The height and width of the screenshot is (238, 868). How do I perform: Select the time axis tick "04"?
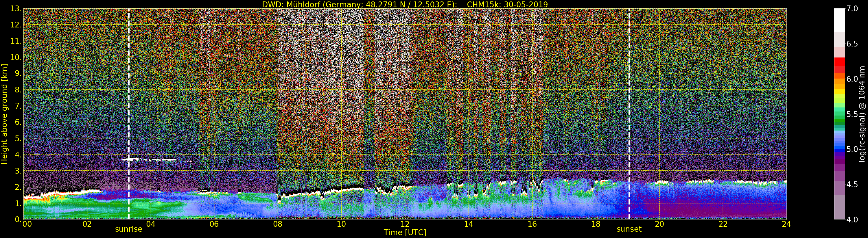pos(151,224)
